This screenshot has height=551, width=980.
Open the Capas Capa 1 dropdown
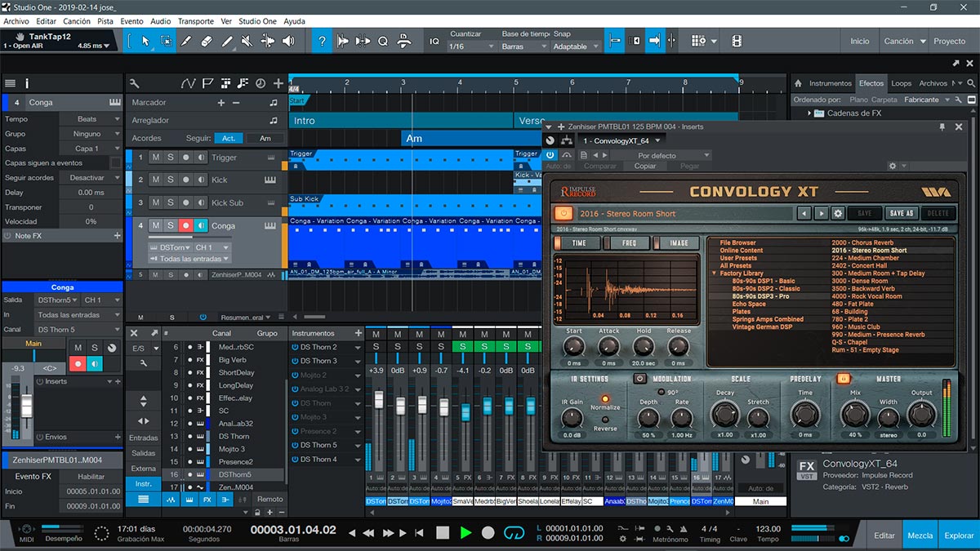(x=92, y=149)
